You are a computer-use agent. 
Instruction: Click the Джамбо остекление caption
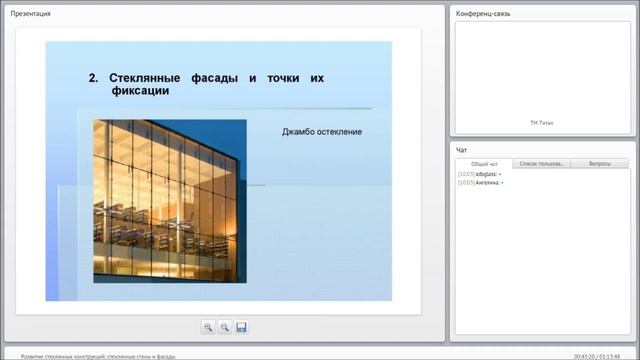[x=322, y=132]
